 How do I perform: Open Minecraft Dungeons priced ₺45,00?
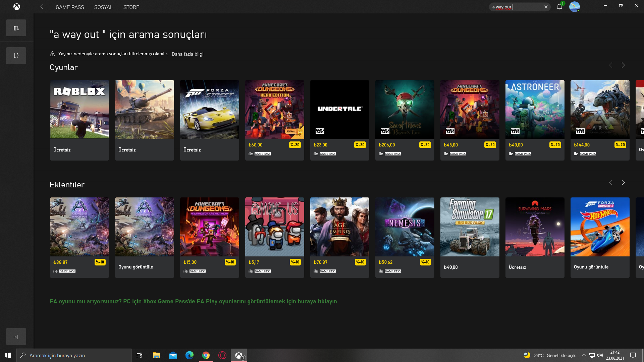point(470,120)
